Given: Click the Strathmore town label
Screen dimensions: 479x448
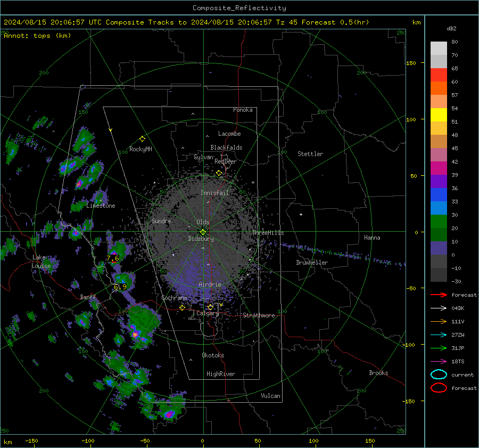Looking at the screenshot, I should click(259, 315).
